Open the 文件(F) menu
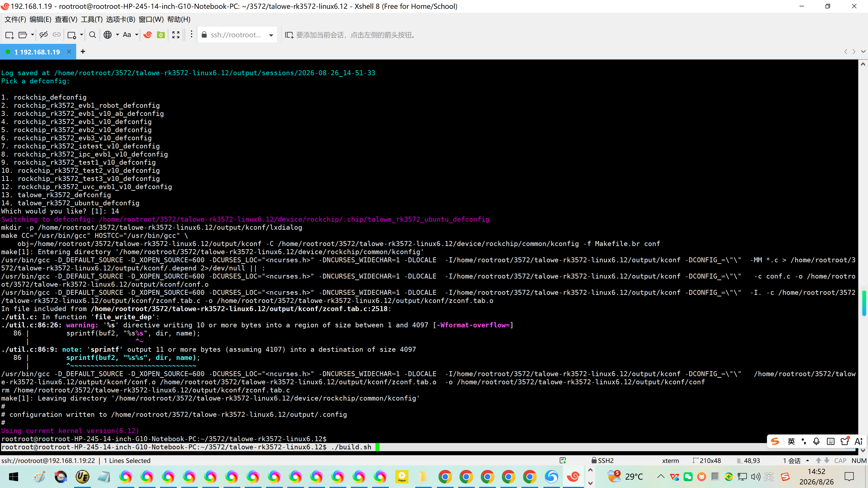 point(15,19)
